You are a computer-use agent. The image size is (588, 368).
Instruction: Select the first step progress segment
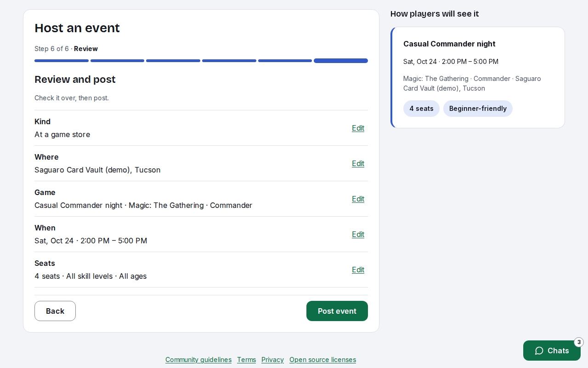[x=62, y=61]
